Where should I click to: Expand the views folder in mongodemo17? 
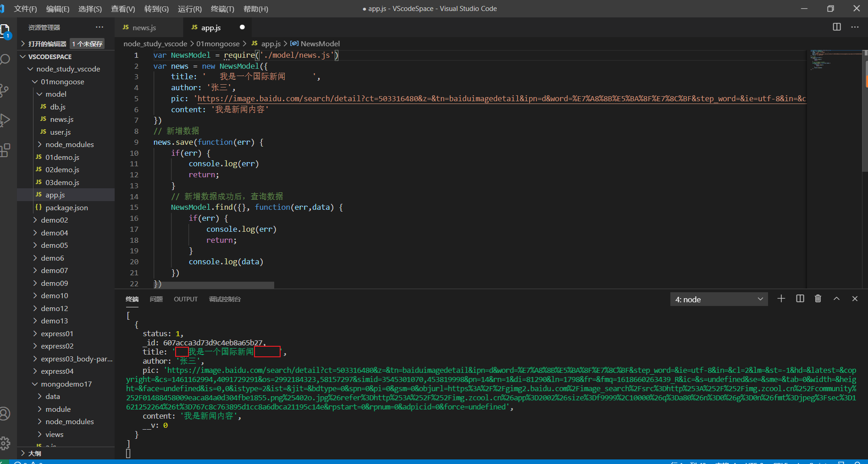(x=66, y=434)
